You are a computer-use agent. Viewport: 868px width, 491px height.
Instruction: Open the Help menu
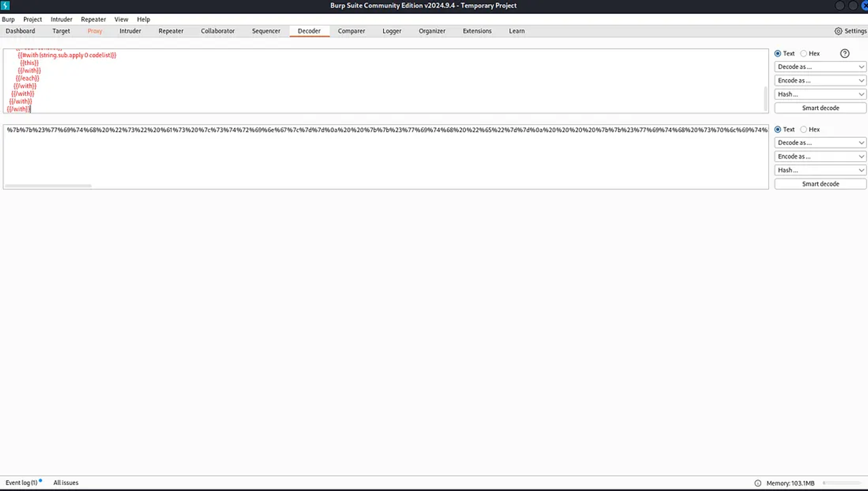(143, 19)
